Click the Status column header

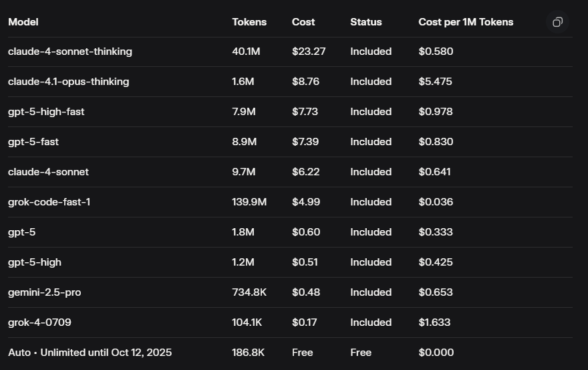pos(366,22)
